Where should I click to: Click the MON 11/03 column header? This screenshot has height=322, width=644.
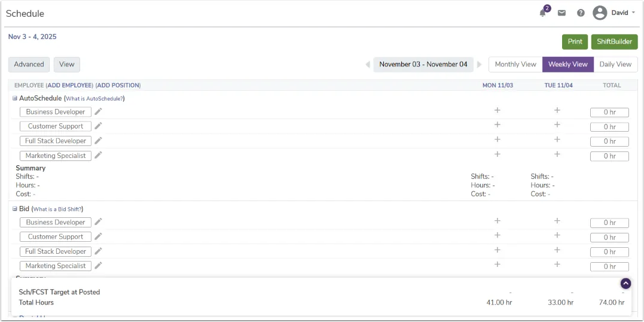pyautogui.click(x=498, y=86)
